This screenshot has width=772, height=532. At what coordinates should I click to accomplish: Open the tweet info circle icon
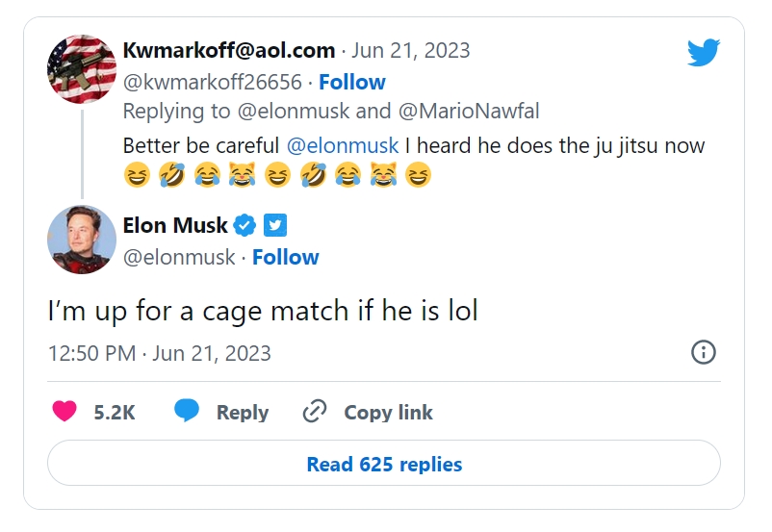(704, 352)
